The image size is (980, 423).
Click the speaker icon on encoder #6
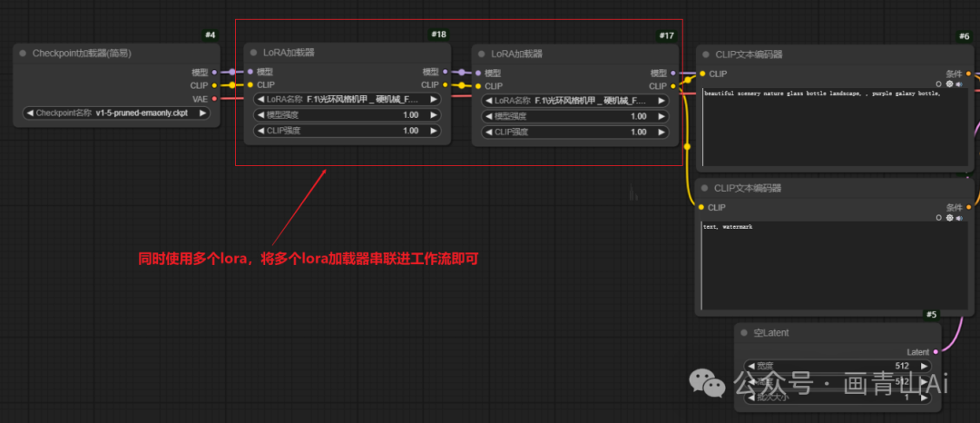(x=959, y=84)
